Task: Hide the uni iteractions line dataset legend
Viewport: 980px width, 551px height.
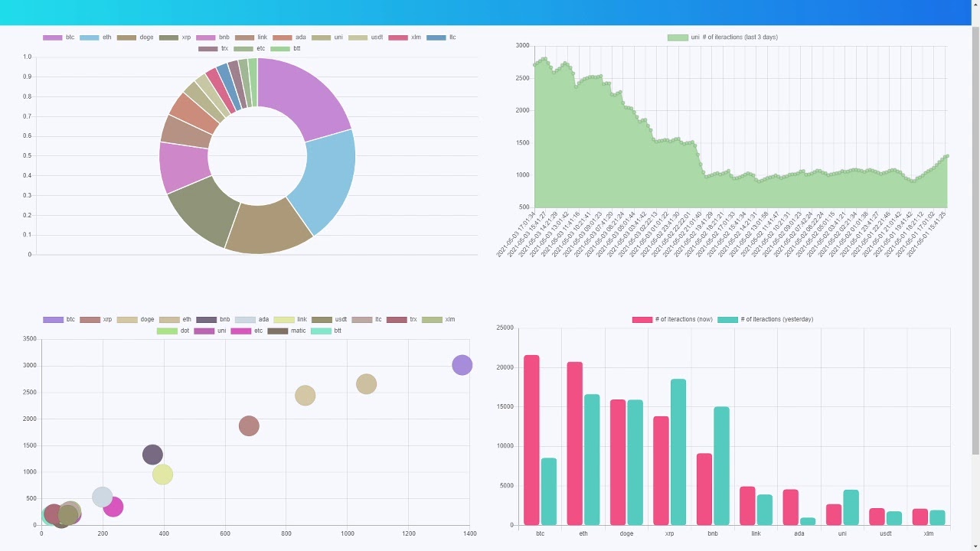Action: click(723, 37)
